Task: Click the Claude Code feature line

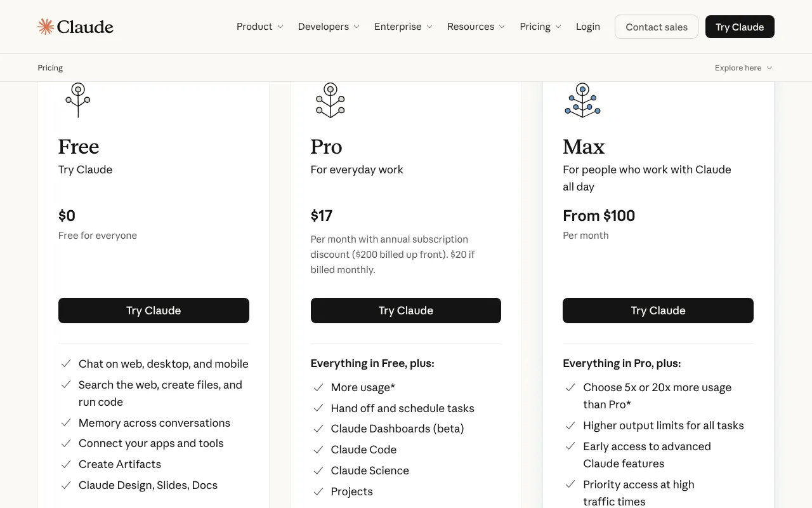Action: [x=363, y=450]
